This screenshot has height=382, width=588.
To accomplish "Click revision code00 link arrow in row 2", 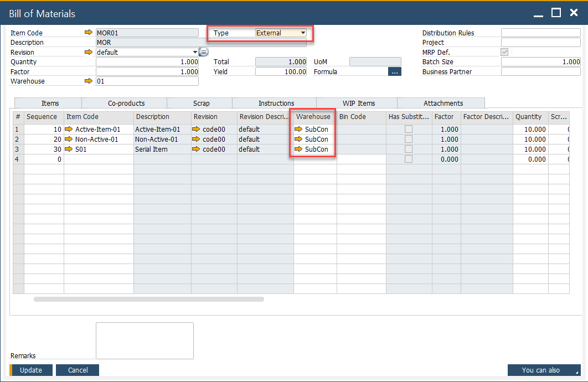I will (x=196, y=140).
